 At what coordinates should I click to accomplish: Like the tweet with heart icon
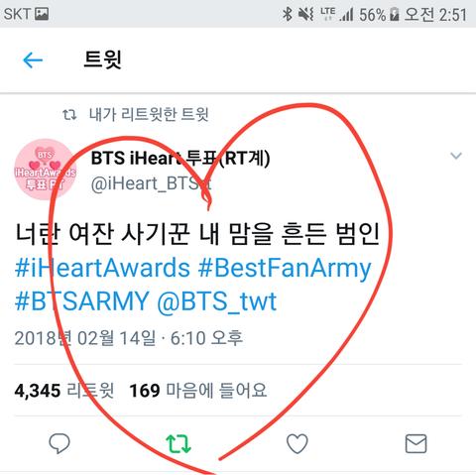(x=297, y=443)
